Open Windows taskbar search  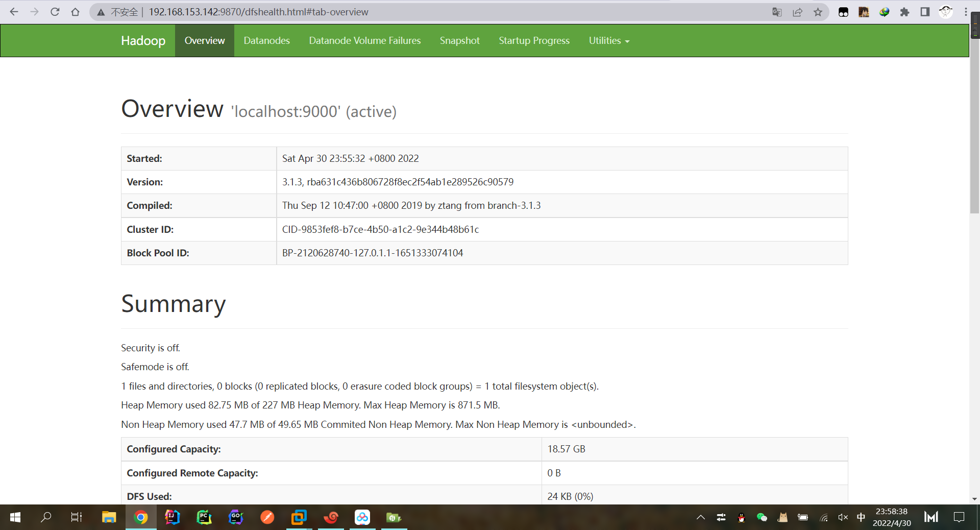46,517
